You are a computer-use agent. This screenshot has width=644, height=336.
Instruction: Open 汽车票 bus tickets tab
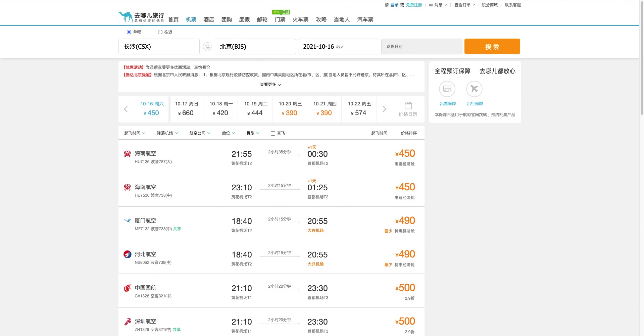(365, 19)
